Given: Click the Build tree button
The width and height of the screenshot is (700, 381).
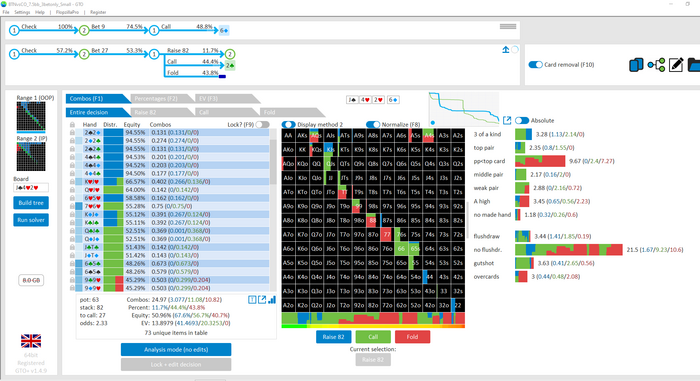Looking at the screenshot, I should [x=31, y=203].
